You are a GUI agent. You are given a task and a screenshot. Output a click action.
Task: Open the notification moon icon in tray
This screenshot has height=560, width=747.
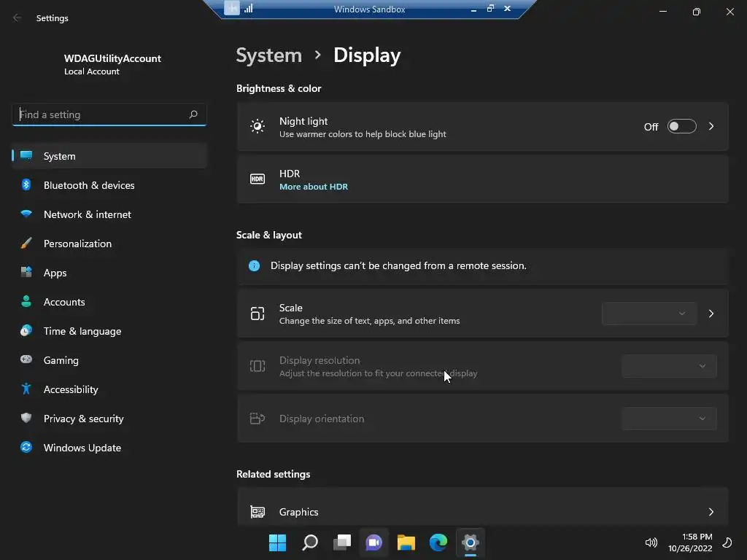(727, 542)
